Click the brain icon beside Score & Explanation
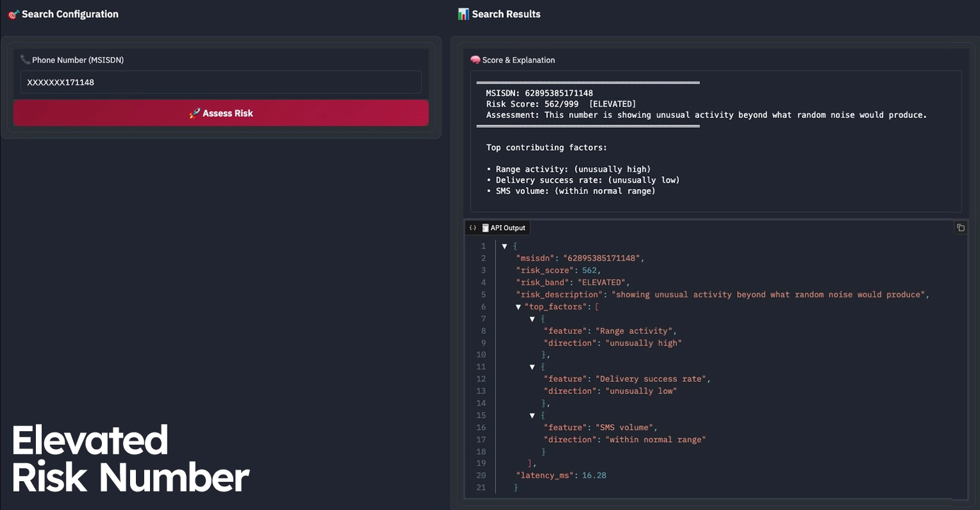The width and height of the screenshot is (980, 510). (476, 60)
